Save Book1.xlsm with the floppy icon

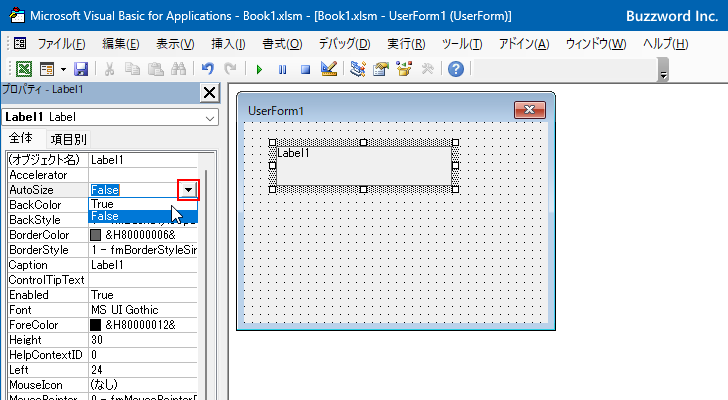pos(81,69)
